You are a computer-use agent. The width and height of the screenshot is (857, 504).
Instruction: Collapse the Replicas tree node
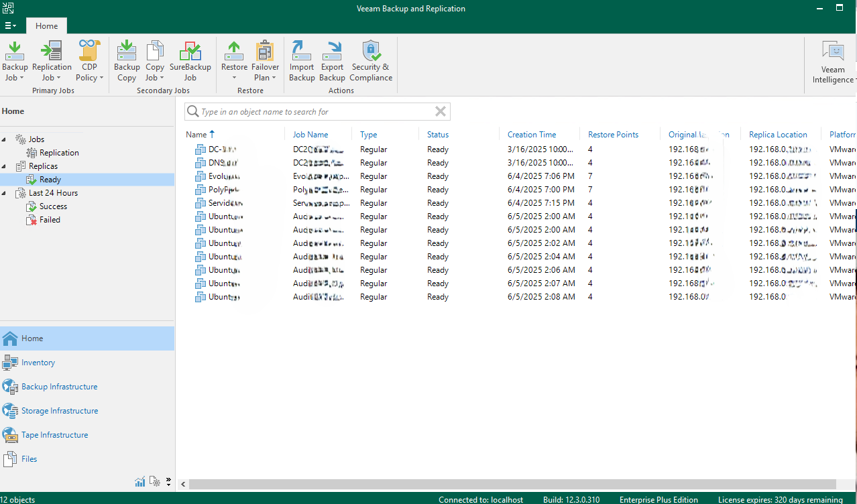[x=5, y=166]
